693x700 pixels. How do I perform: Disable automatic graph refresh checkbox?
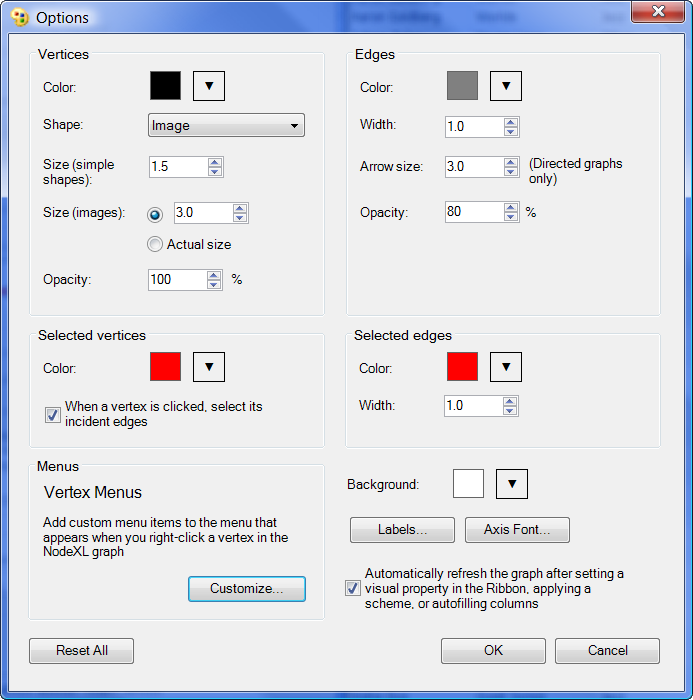[352, 588]
